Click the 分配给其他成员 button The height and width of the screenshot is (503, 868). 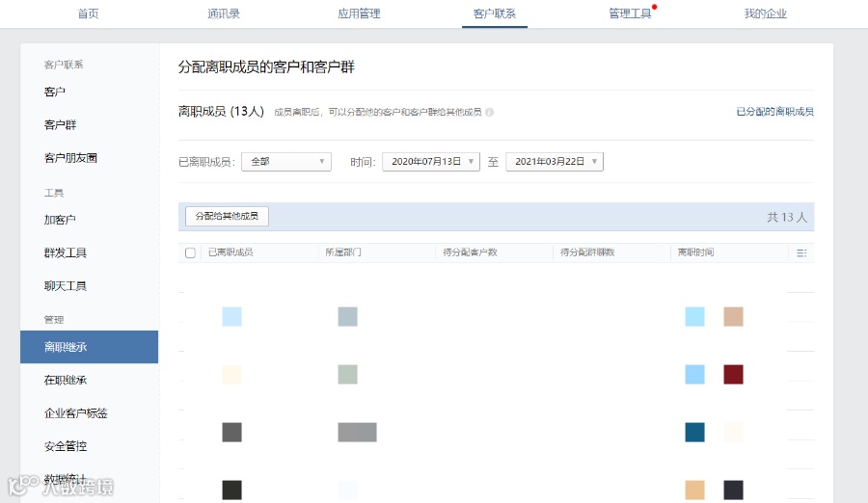[227, 217]
